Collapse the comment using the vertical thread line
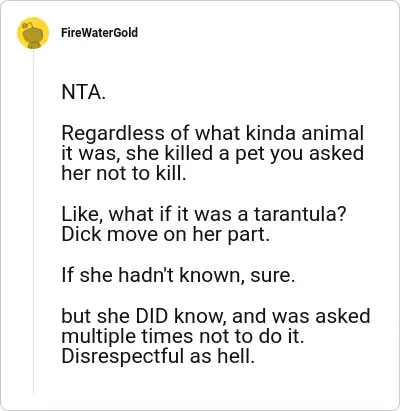This screenshot has height=411, width=400. 33,221
